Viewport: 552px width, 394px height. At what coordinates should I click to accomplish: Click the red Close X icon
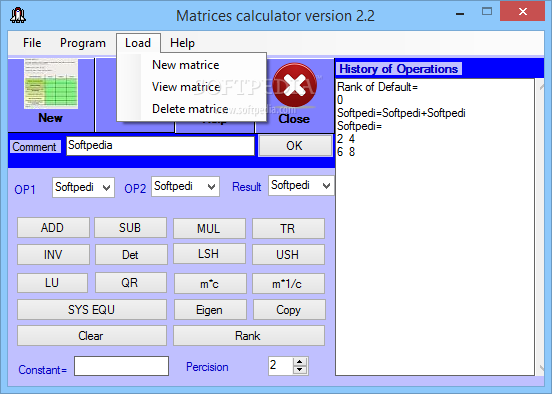tap(295, 86)
